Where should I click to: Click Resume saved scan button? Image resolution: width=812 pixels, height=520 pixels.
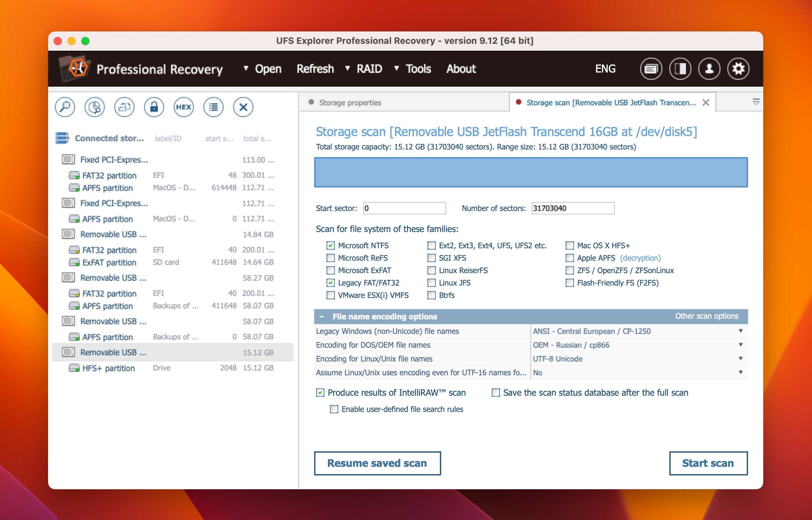377,463
